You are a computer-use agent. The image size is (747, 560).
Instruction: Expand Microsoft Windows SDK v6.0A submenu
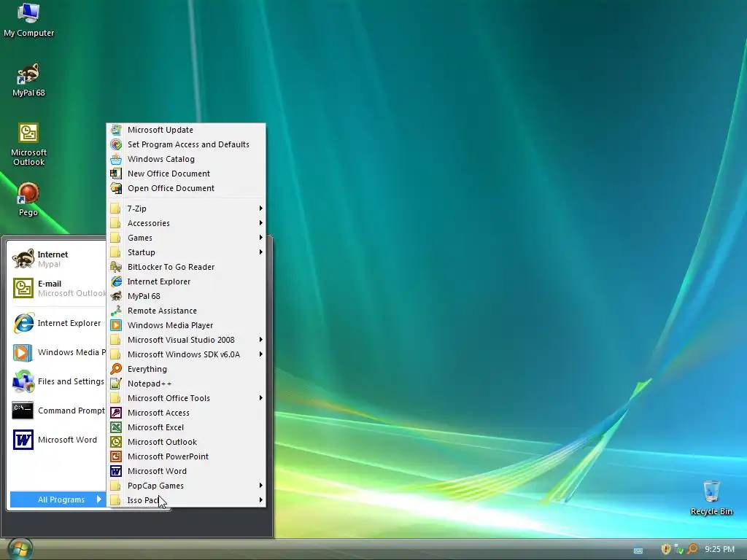click(186, 354)
